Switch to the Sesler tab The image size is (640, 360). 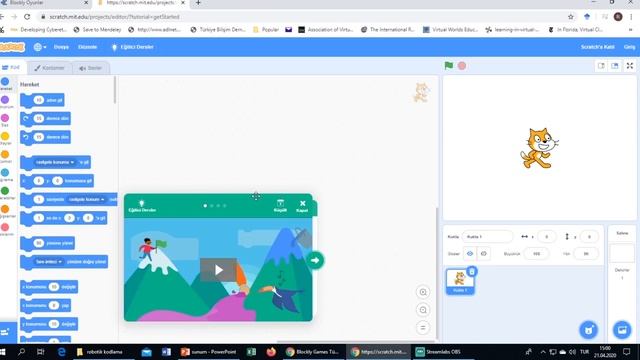pos(91,68)
